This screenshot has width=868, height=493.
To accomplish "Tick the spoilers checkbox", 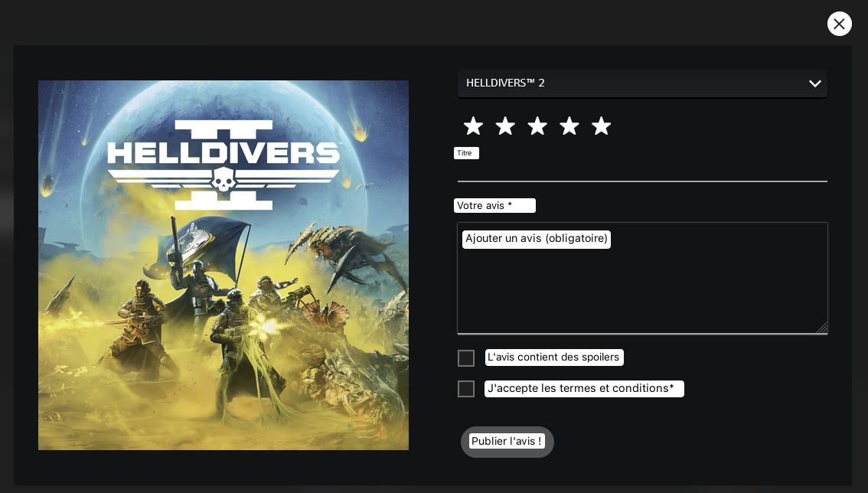I will point(466,358).
